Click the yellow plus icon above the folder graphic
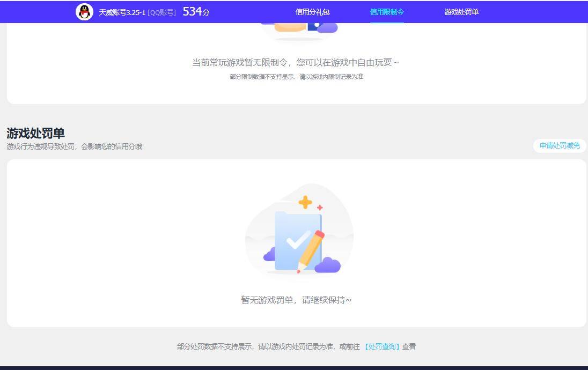 (x=305, y=202)
